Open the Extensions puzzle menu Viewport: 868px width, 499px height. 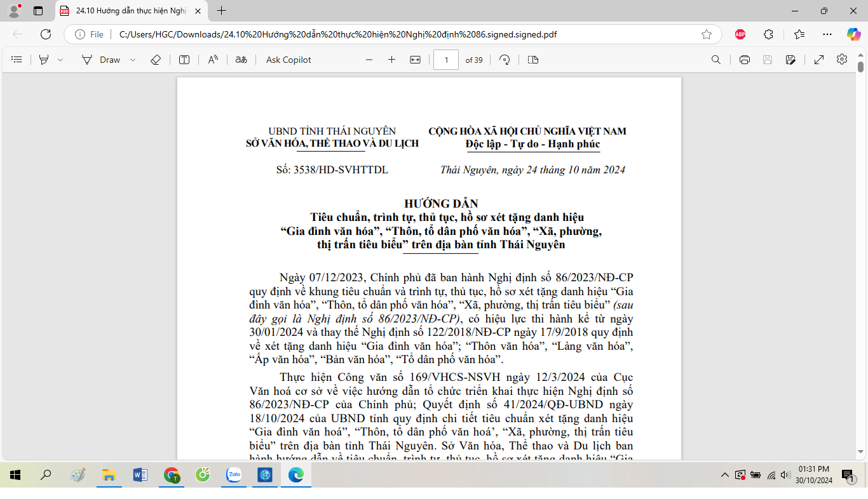769,34
